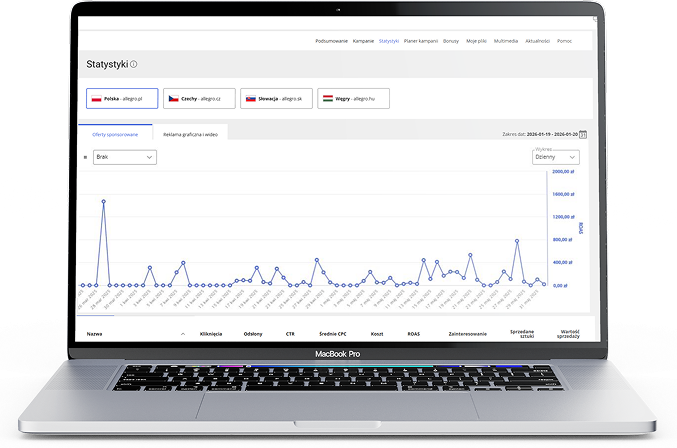The width and height of the screenshot is (677, 448).
Task: Click the small icon left of Brak dropdown
Action: coord(85,157)
